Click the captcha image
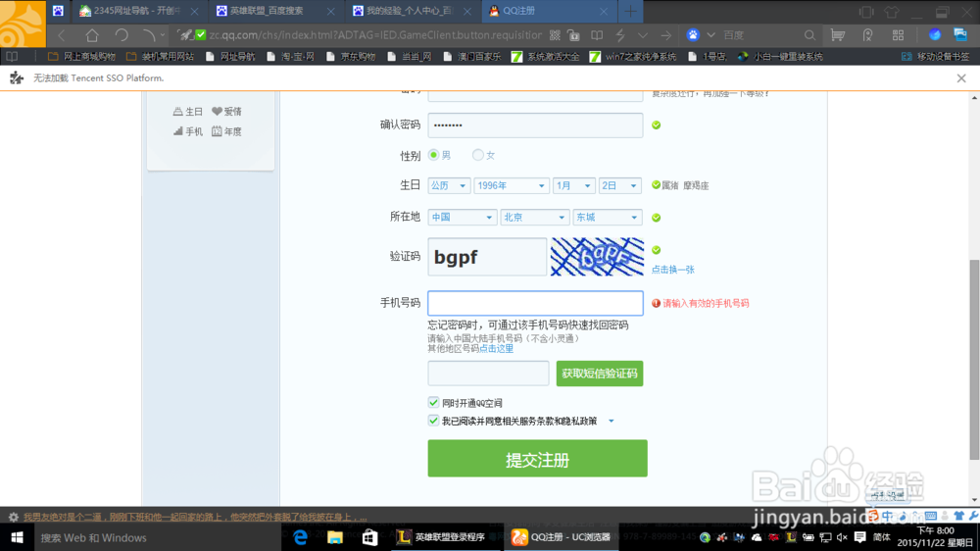980x551 pixels. pos(597,257)
